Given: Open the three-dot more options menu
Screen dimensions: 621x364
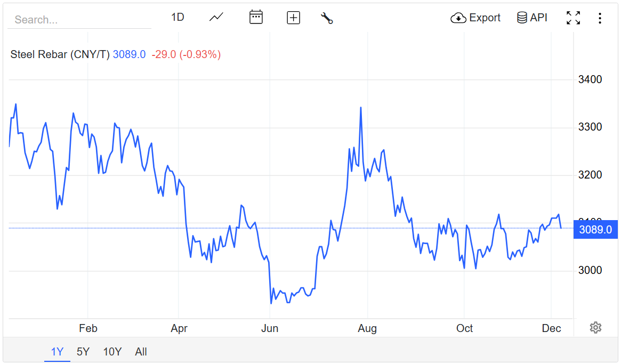Looking at the screenshot, I should (600, 18).
